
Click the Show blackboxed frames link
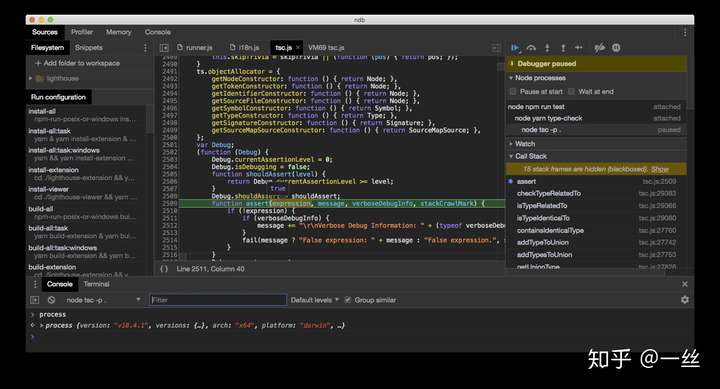point(659,169)
